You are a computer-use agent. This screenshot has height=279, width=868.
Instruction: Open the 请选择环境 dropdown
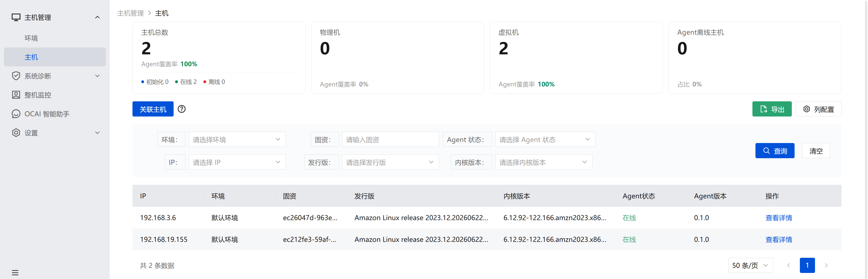point(237,139)
